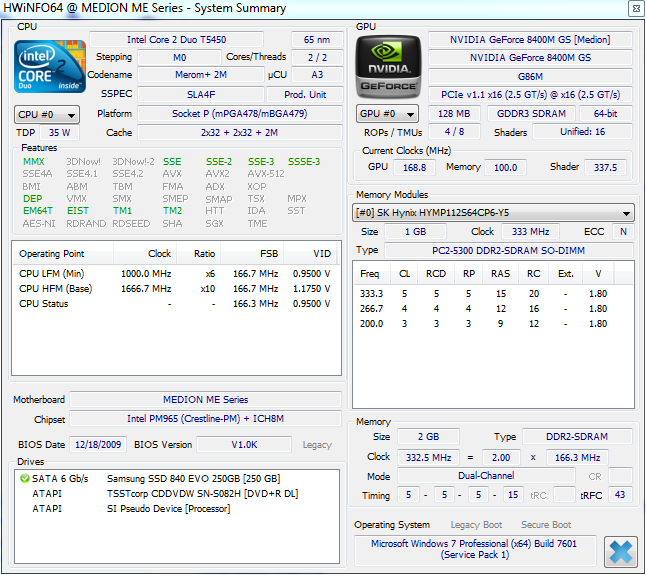
Task: Click the Microsoft Windows 7 Professional OS field
Action: (475, 549)
